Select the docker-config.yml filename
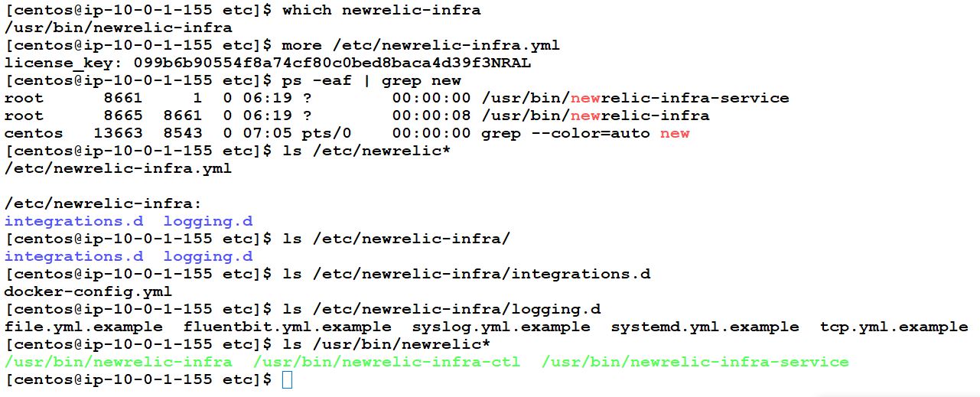 pyautogui.click(x=88, y=291)
